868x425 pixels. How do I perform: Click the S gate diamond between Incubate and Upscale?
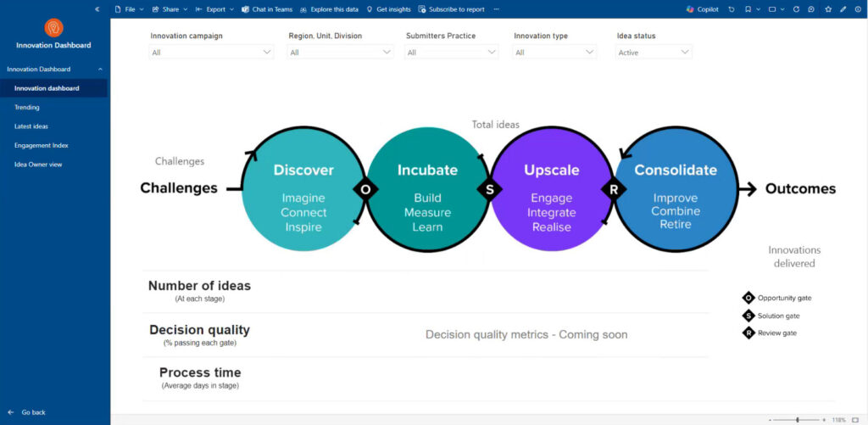tap(489, 189)
